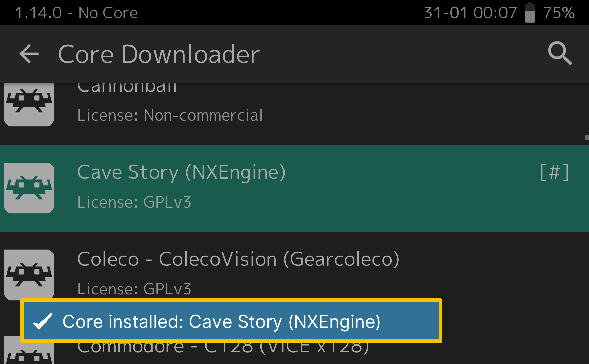Image resolution: width=589 pixels, height=364 pixels.
Task: Click the Core Downloader title
Action: (x=159, y=54)
